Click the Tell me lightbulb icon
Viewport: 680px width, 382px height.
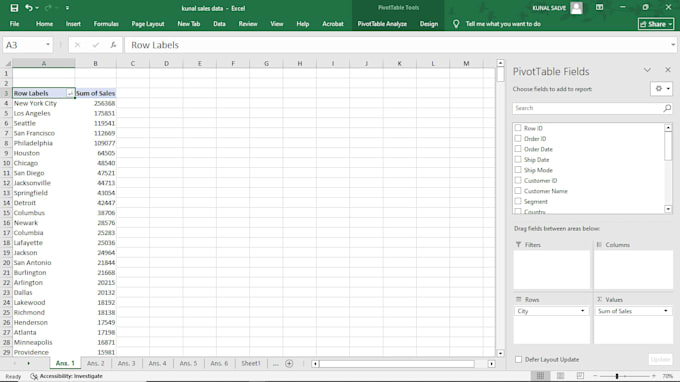[456, 24]
